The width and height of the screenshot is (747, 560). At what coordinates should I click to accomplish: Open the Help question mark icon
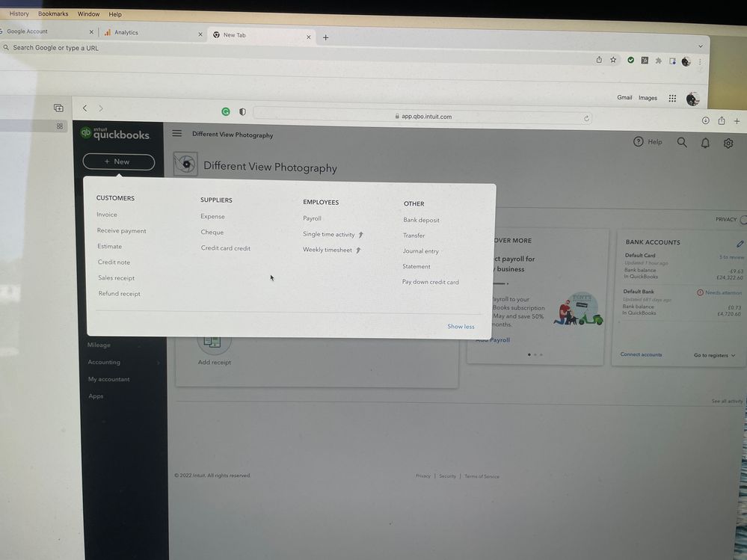coord(638,141)
